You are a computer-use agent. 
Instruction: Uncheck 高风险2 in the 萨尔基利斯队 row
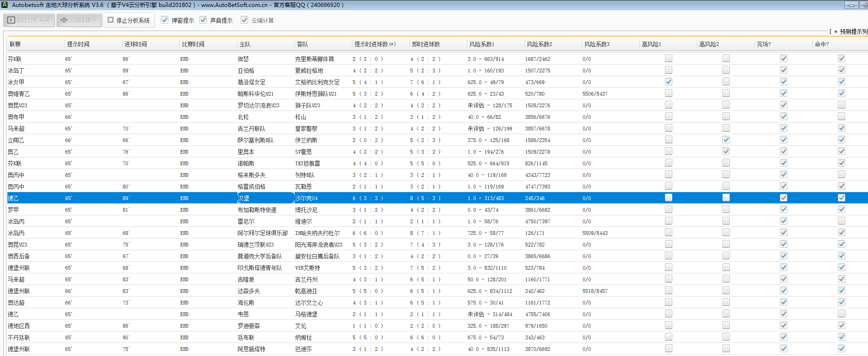pos(726,140)
